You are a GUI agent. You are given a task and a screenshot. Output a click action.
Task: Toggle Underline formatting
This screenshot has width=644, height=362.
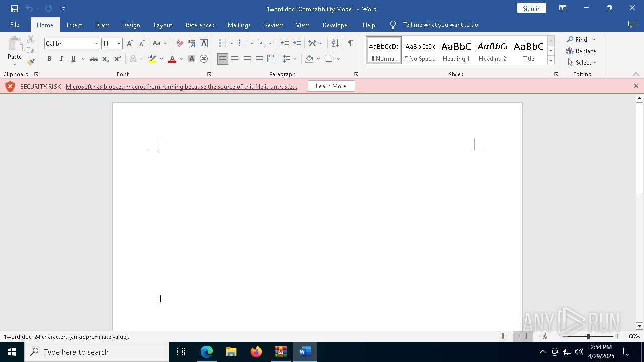pos(73,59)
